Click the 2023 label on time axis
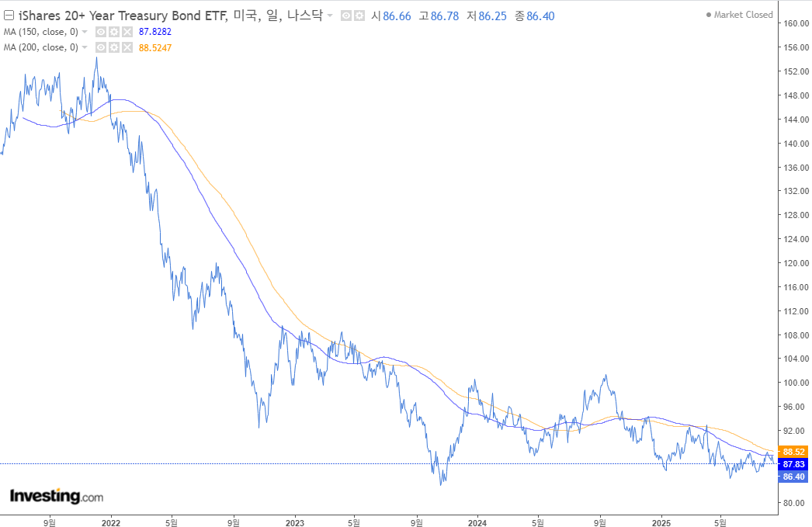Viewport: 812px width, 527px height. [x=295, y=523]
